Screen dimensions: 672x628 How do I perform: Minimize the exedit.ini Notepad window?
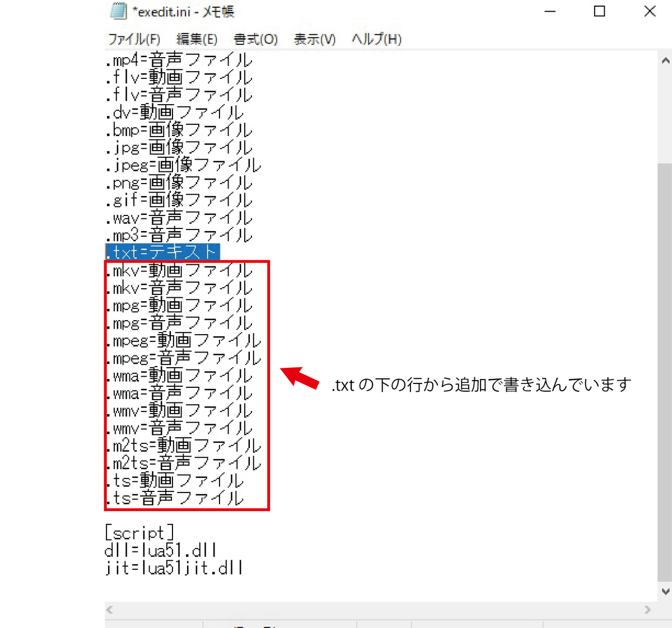click(550, 11)
